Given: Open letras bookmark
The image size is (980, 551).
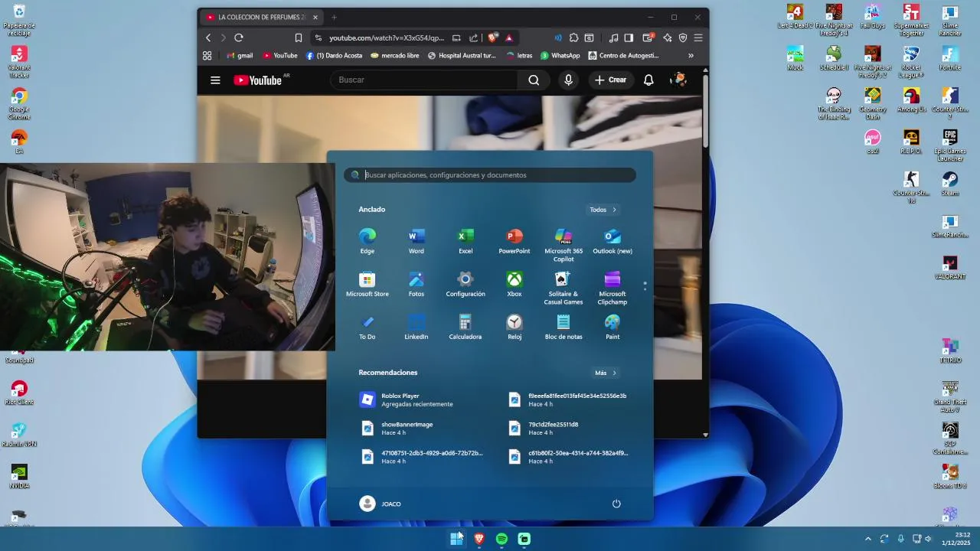Looking at the screenshot, I should (x=519, y=56).
